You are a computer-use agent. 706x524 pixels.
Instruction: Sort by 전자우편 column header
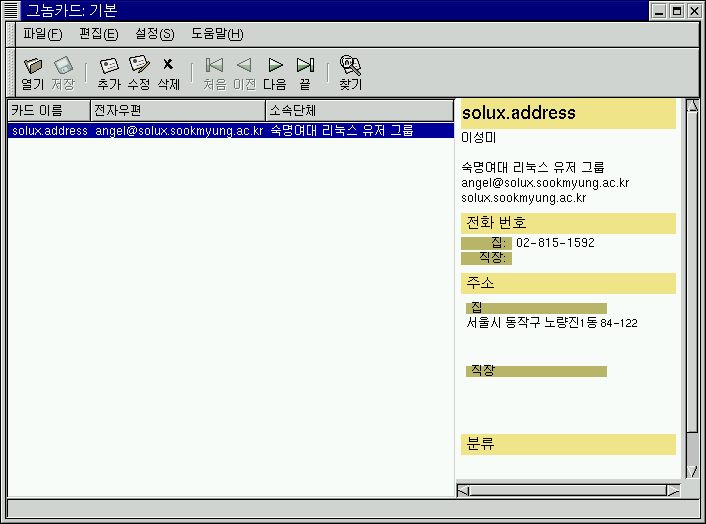(178, 111)
